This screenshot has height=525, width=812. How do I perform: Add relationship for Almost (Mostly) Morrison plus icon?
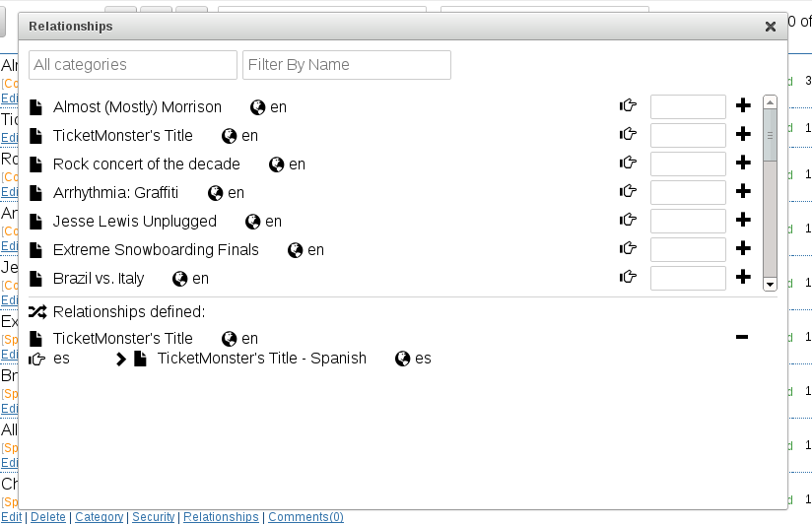pos(743,105)
